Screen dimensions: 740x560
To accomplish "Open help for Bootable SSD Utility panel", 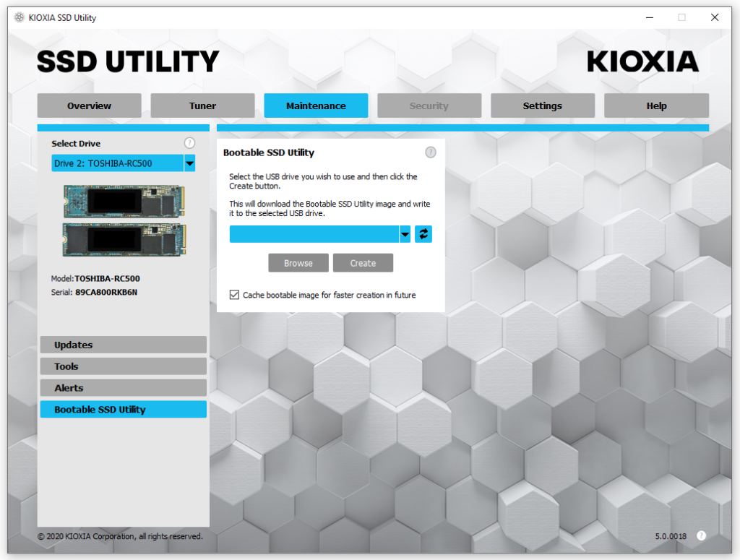I will (x=431, y=152).
